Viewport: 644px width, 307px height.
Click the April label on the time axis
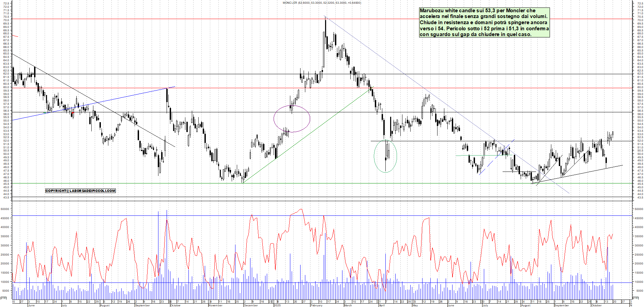pyautogui.click(x=382, y=305)
